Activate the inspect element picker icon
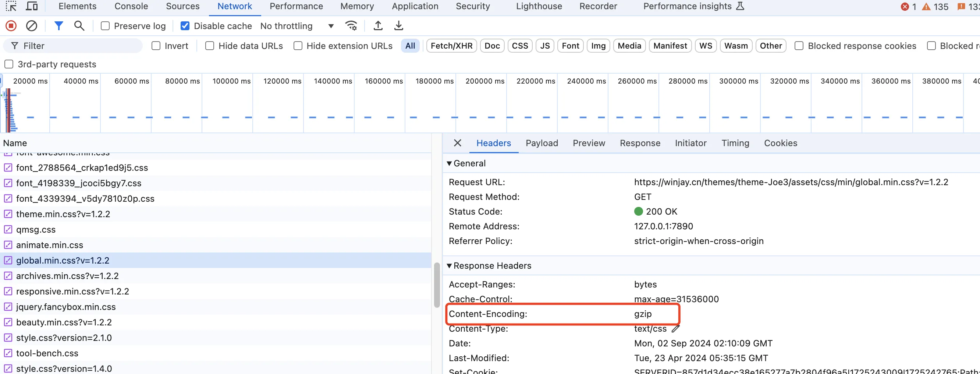The width and height of the screenshot is (980, 374). (x=11, y=6)
